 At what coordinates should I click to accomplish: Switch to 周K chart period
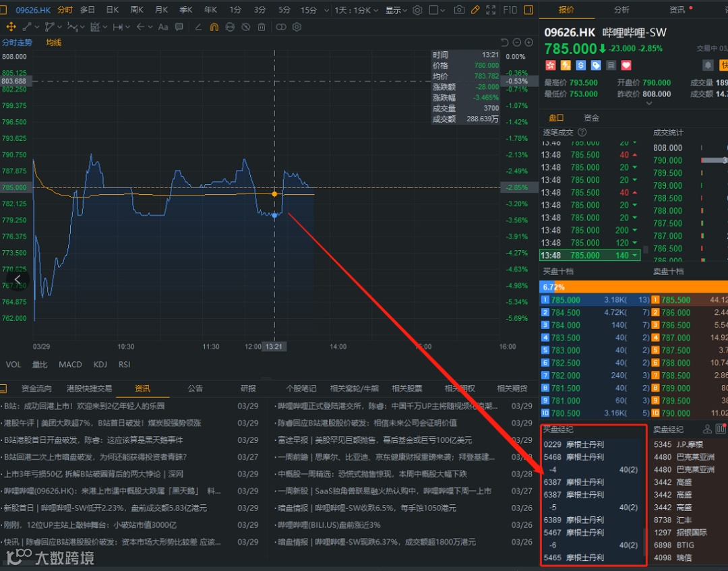137,9
